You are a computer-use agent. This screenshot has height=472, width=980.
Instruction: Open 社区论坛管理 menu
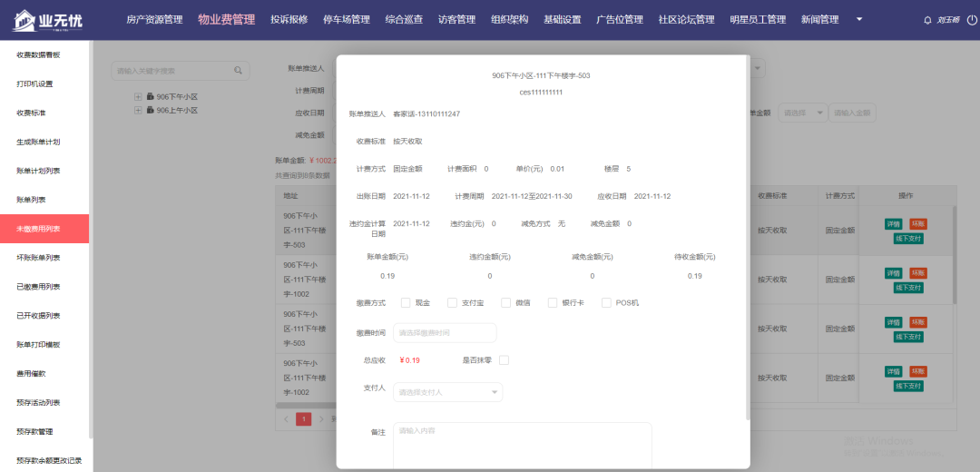687,20
